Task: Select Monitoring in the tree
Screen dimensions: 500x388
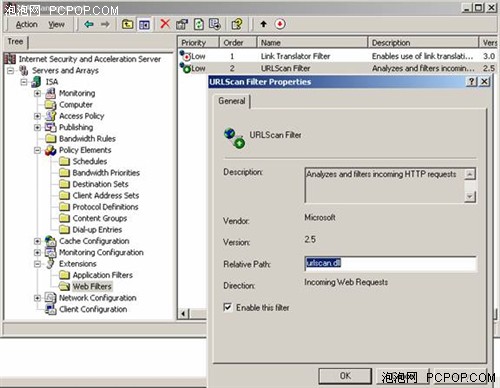Action: click(x=77, y=93)
